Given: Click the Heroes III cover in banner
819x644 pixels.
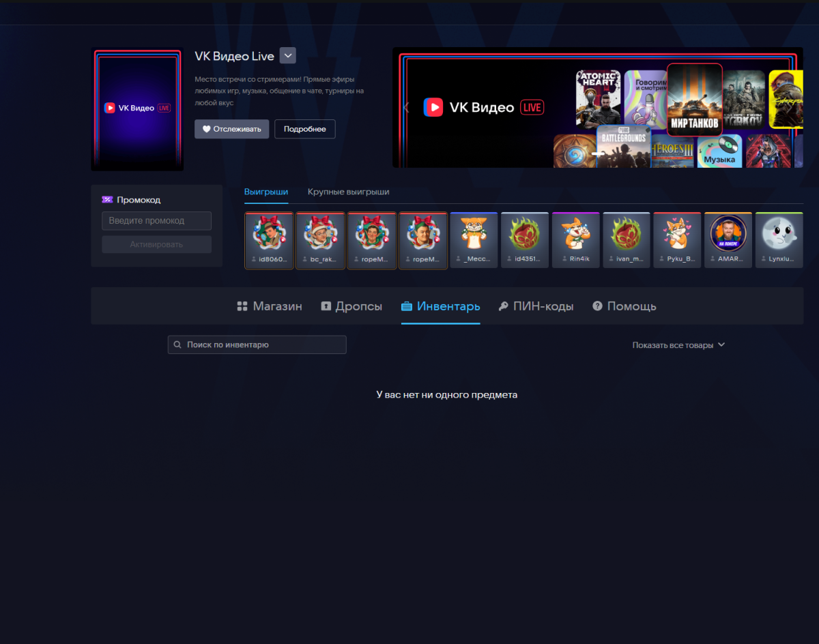Looking at the screenshot, I should (672, 151).
